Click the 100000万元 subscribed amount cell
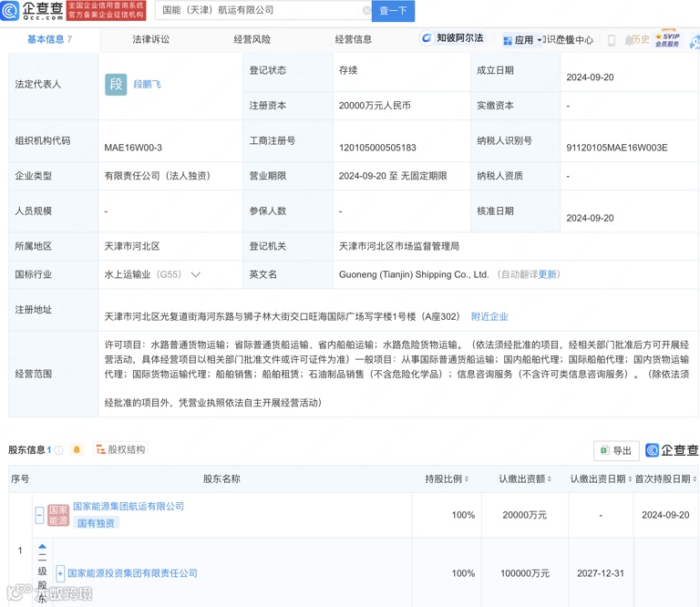This screenshot has height=607, width=700. [x=525, y=573]
